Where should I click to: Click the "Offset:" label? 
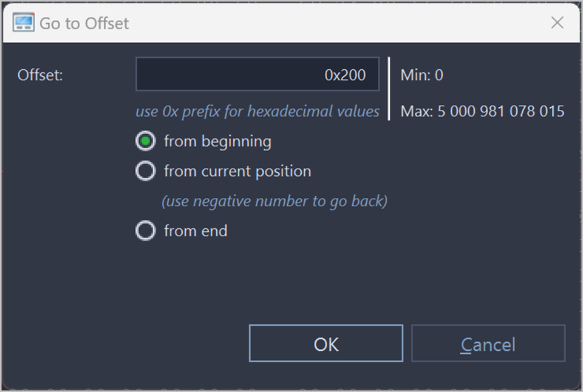40,75
